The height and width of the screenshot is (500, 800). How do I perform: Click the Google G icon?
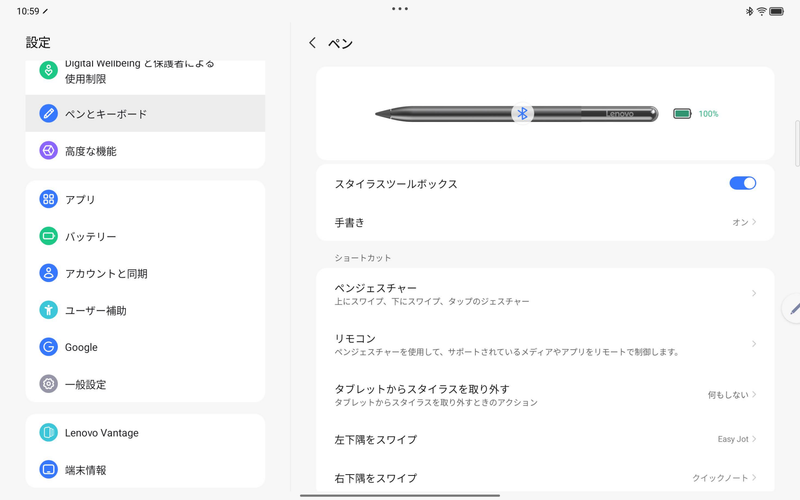(48, 347)
